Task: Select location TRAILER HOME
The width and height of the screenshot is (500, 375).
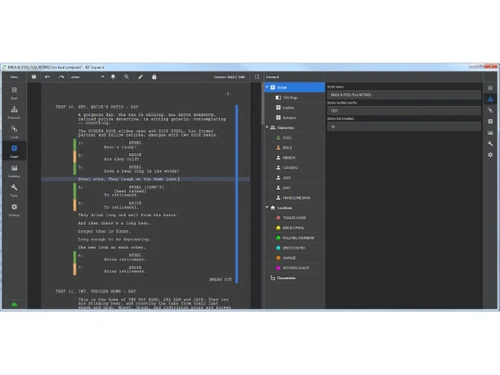Action: pyautogui.click(x=295, y=218)
